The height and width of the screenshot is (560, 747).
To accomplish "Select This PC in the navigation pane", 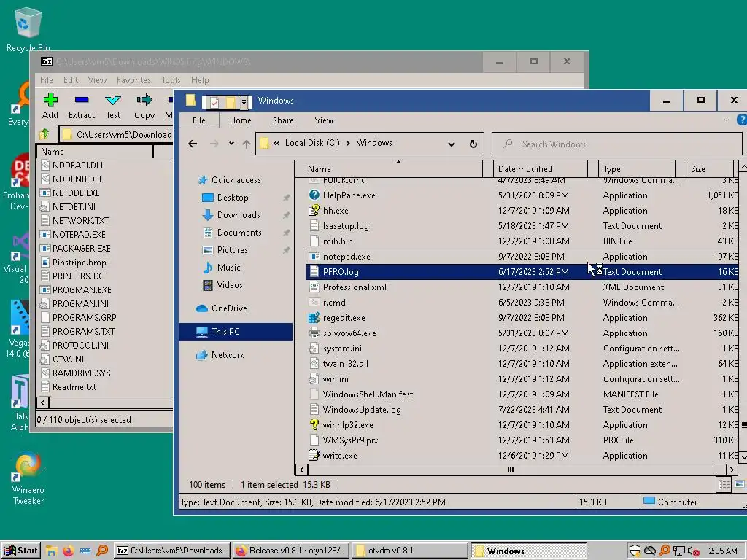I will 236,332.
